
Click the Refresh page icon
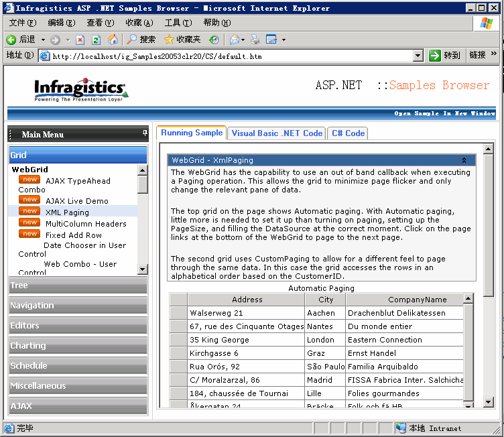pyautogui.click(x=96, y=40)
